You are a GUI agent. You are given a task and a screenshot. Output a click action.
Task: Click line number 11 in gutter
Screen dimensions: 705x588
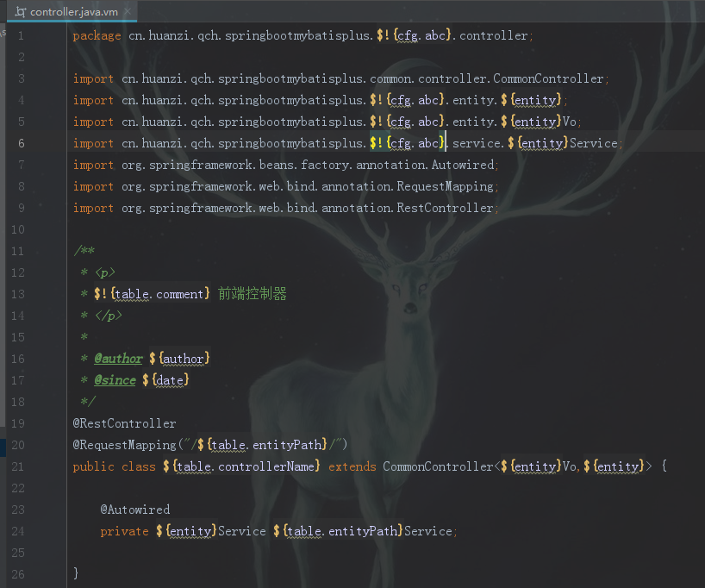(x=17, y=251)
